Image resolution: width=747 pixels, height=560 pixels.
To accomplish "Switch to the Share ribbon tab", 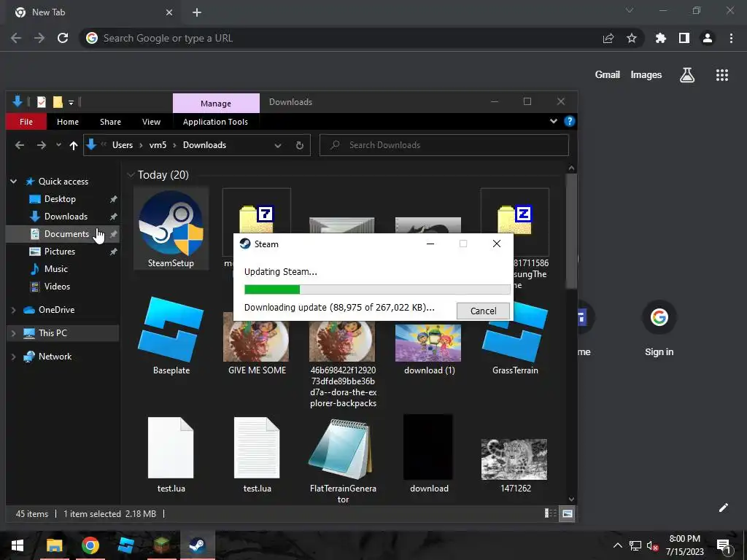I will pos(110,122).
